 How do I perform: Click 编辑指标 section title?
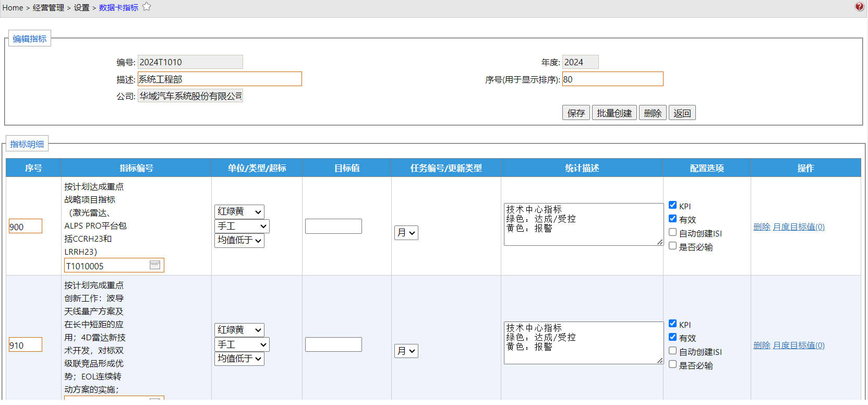pos(30,39)
